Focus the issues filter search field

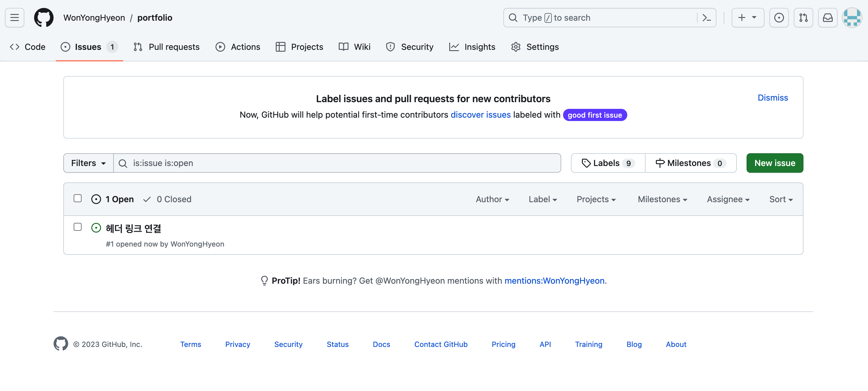337,163
